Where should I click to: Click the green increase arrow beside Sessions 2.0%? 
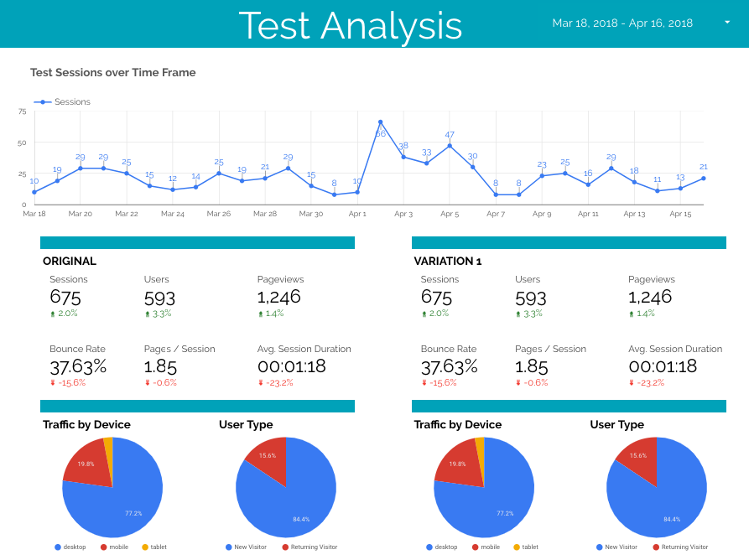[52, 314]
